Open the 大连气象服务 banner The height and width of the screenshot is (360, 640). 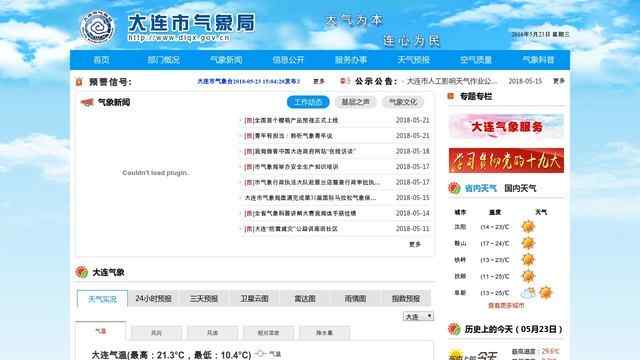click(506, 127)
